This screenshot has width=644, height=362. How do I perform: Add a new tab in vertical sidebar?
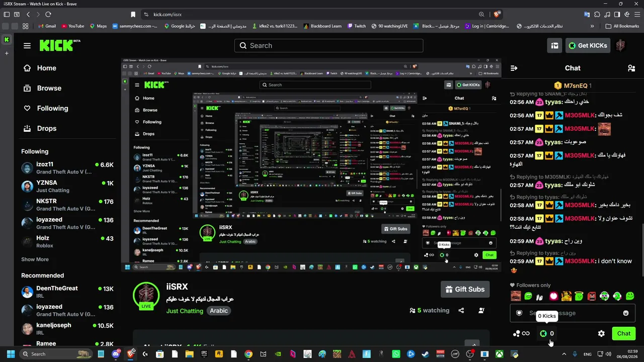tap(7, 53)
